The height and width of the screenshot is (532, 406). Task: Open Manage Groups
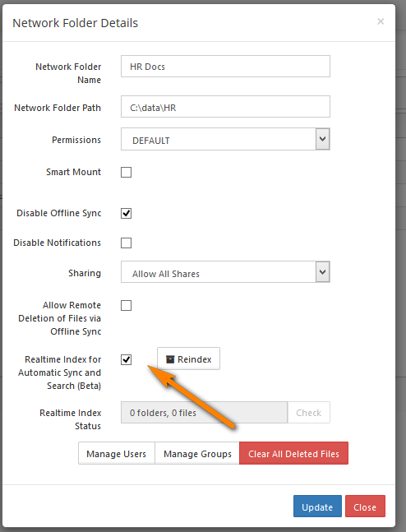coord(197,453)
